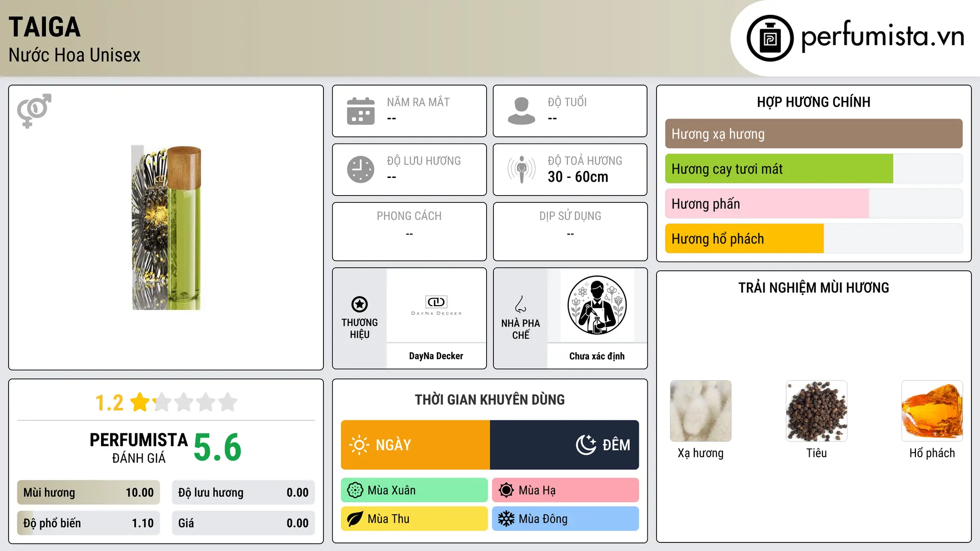Screen dimensions: 980x551
Task: Click the filled gold rating star
Action: 140,402
